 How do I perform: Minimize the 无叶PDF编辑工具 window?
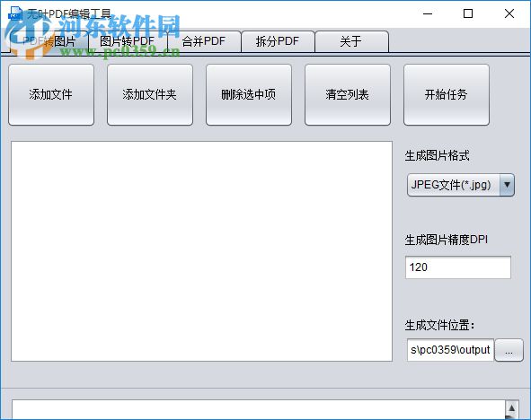[428, 13]
